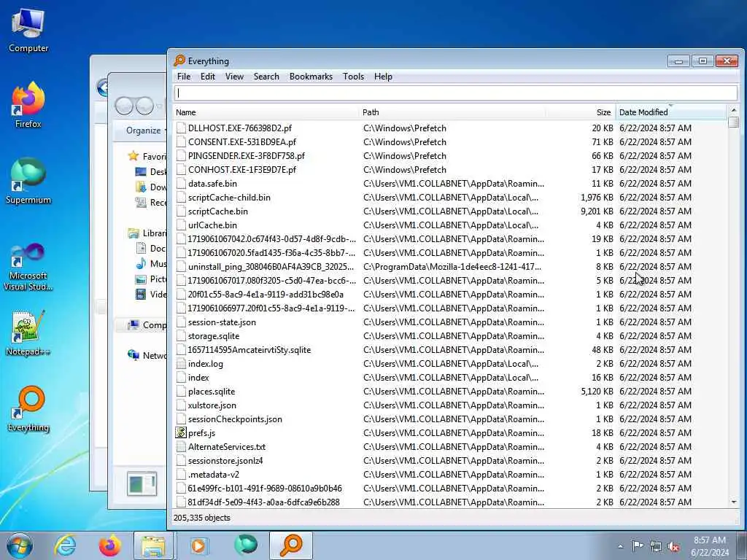Open Firefox from the taskbar
Image resolution: width=747 pixels, height=560 pixels.
tap(109, 545)
